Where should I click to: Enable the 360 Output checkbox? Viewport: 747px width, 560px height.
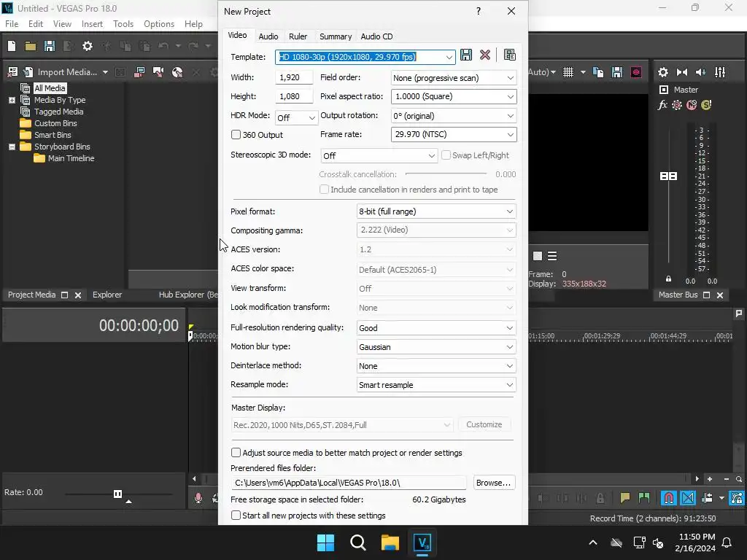[x=236, y=135]
